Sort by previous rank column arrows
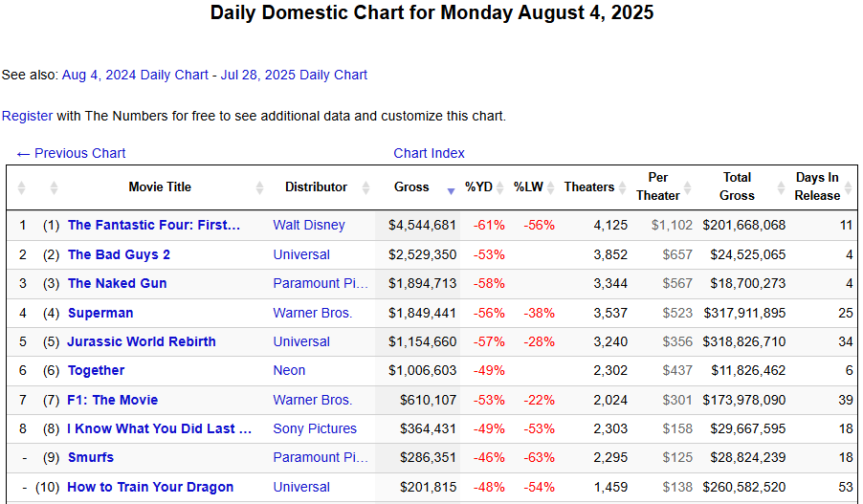 pyautogui.click(x=54, y=187)
